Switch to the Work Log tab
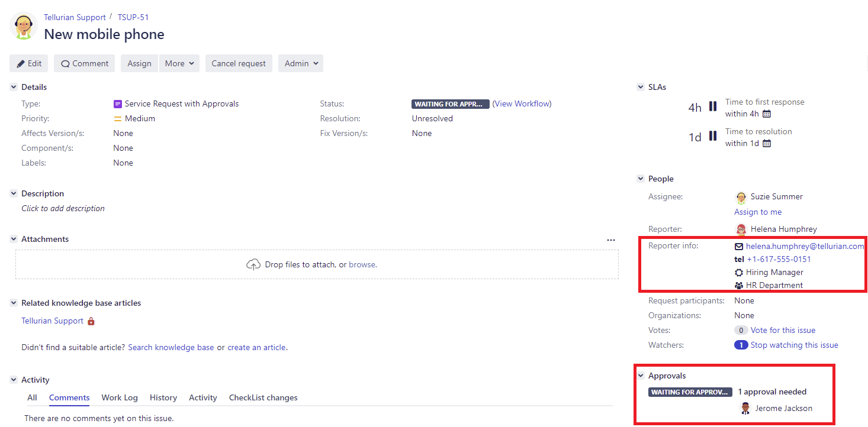Image resolution: width=868 pixels, height=427 pixels. [x=120, y=397]
